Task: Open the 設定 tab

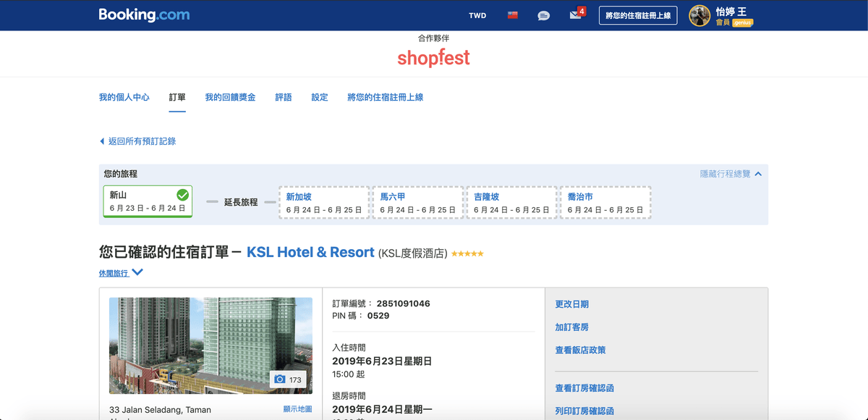Action: (x=320, y=97)
